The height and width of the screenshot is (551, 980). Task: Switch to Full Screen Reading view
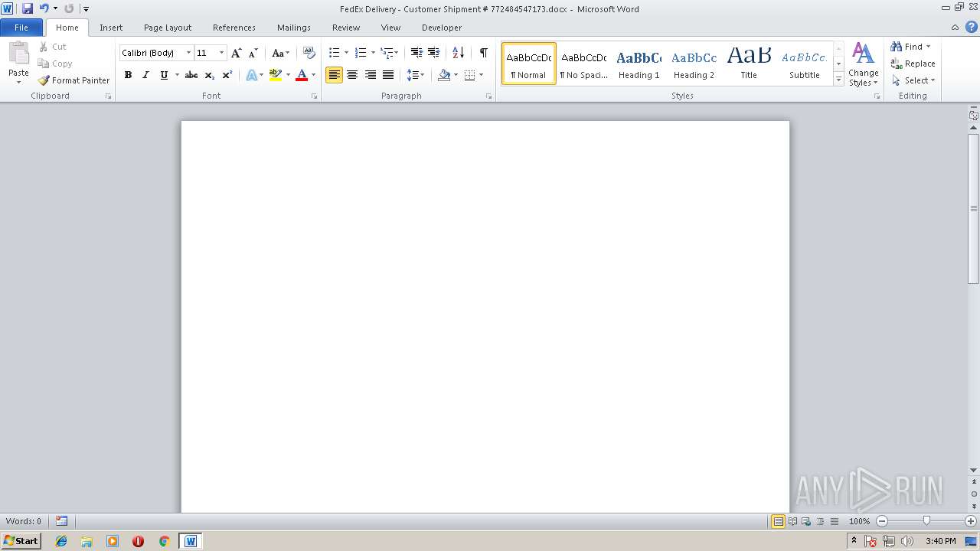pos(792,521)
